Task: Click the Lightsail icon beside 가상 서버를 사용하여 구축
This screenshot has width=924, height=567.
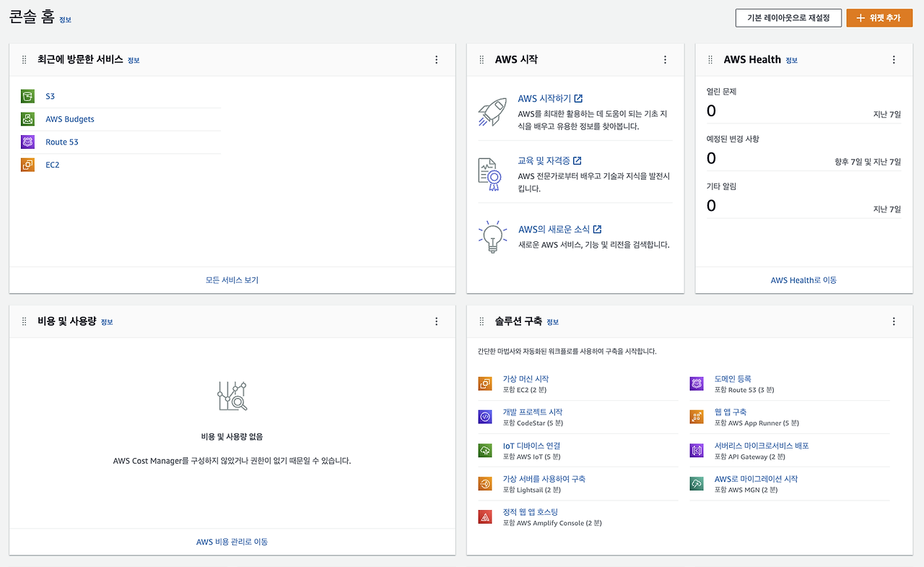Action: click(x=485, y=484)
